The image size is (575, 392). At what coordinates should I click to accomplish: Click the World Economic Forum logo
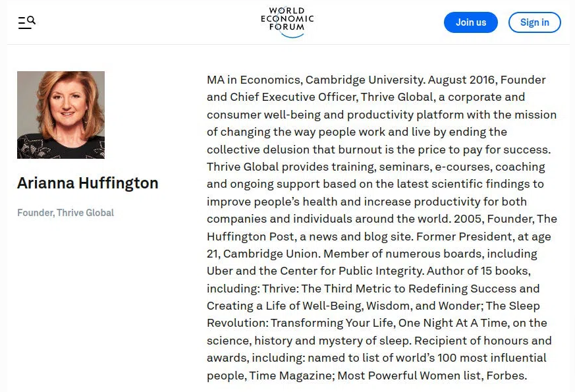[287, 22]
